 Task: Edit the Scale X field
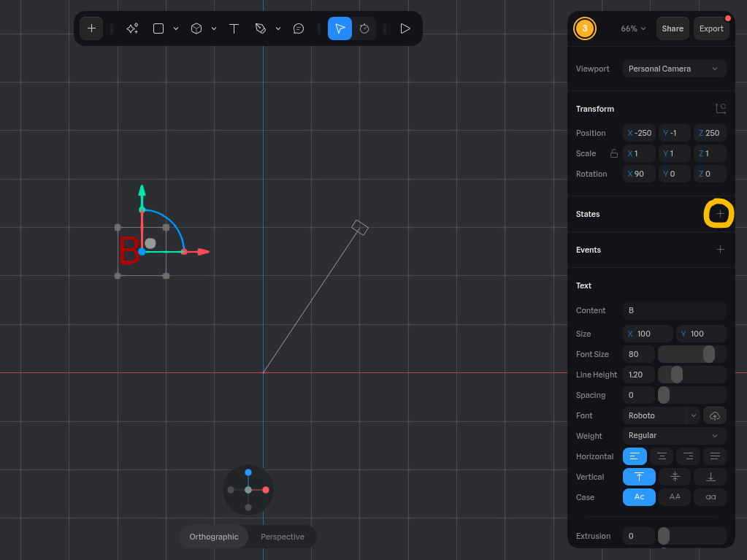(x=639, y=153)
